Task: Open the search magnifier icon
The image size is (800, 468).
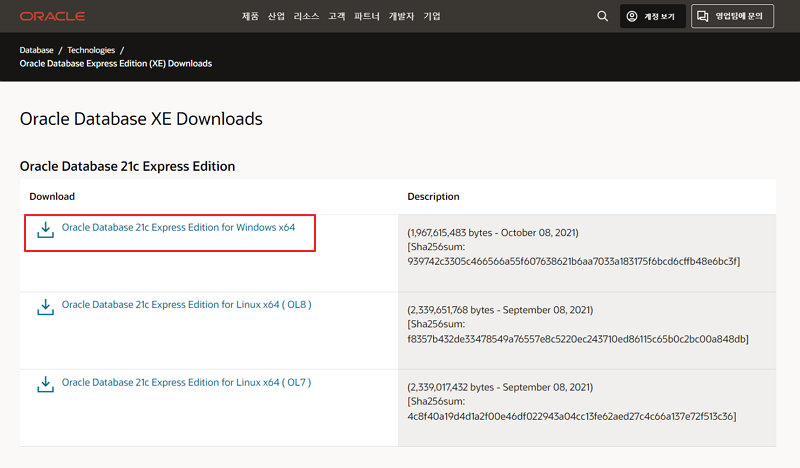Action: tap(603, 16)
